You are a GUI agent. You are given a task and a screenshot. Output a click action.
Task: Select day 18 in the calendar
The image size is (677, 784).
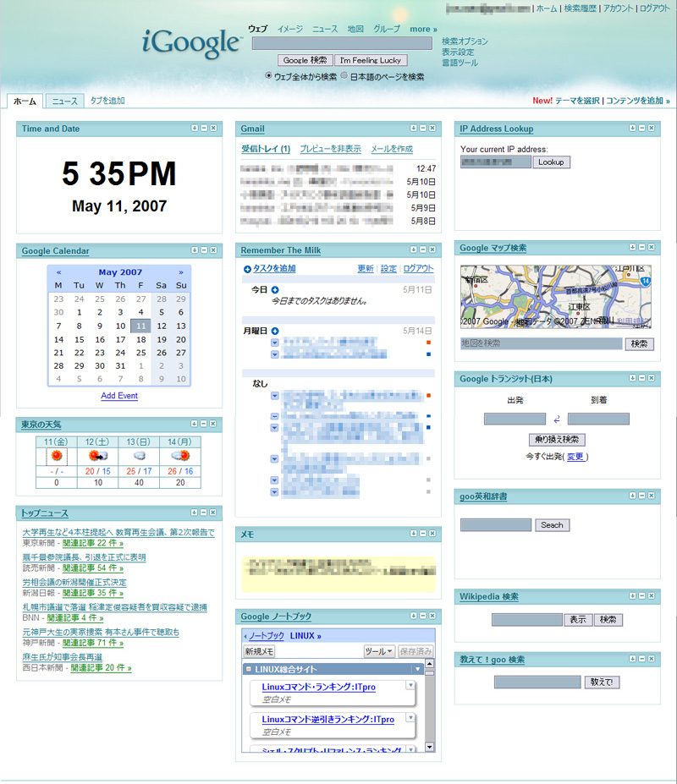[141, 339]
